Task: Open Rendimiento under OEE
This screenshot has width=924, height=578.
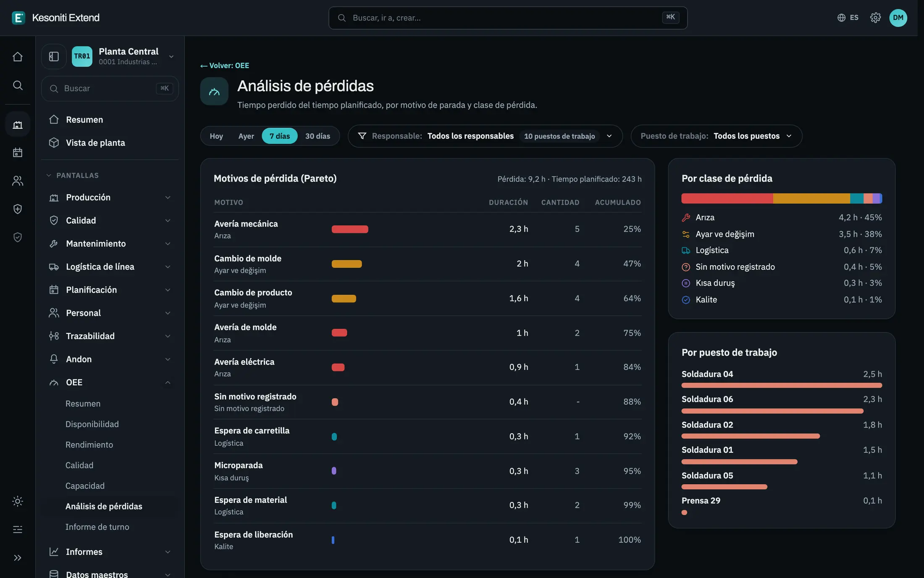Action: click(89, 445)
